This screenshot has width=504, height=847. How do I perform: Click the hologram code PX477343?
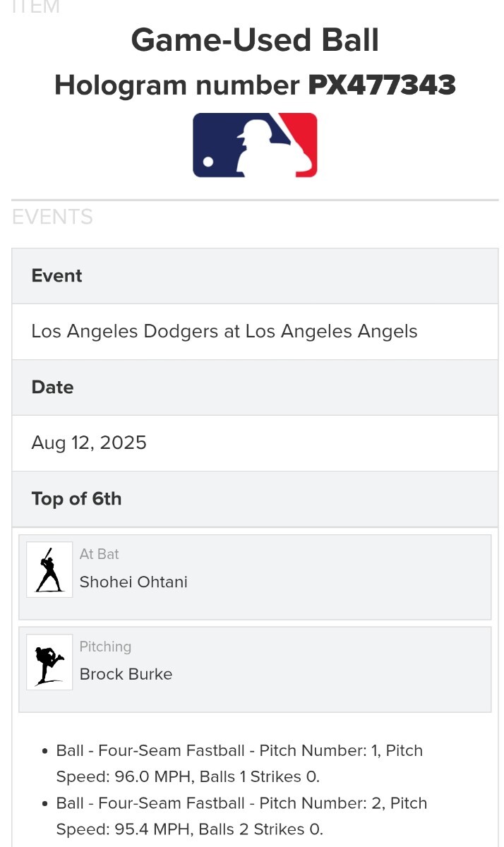pyautogui.click(x=382, y=85)
